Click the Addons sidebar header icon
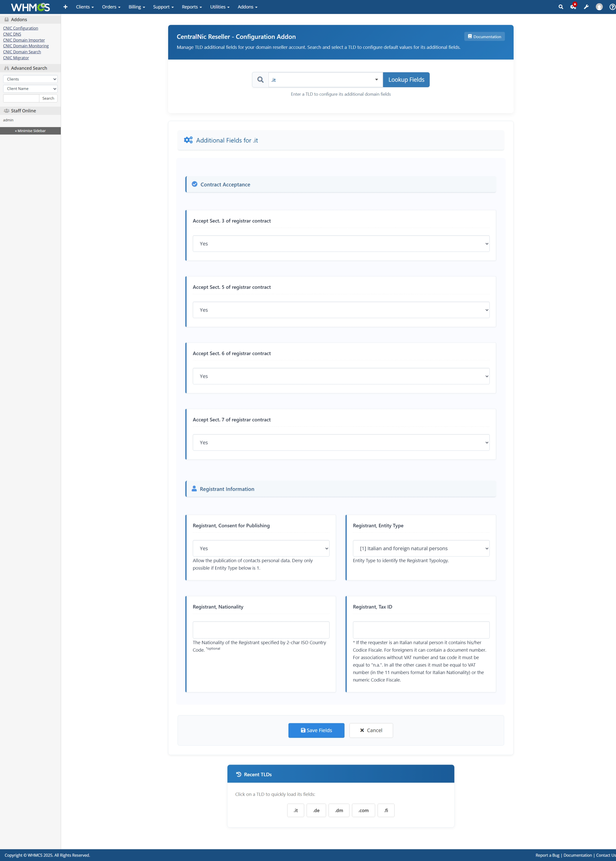Image resolution: width=616 pixels, height=861 pixels. tap(6, 19)
